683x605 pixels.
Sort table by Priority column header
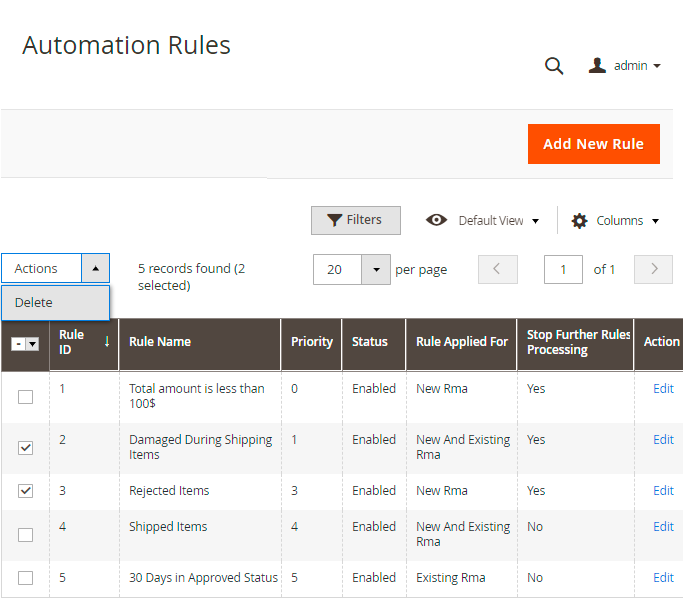(x=311, y=342)
